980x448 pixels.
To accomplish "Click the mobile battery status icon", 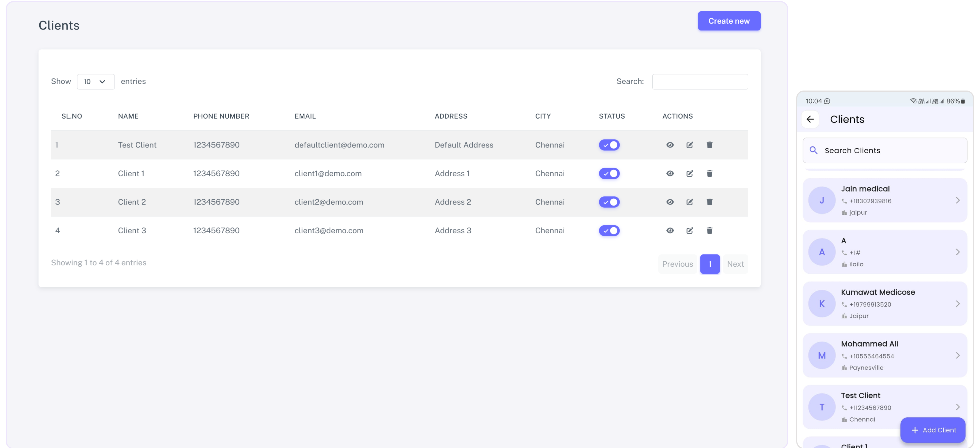I will point(963,101).
